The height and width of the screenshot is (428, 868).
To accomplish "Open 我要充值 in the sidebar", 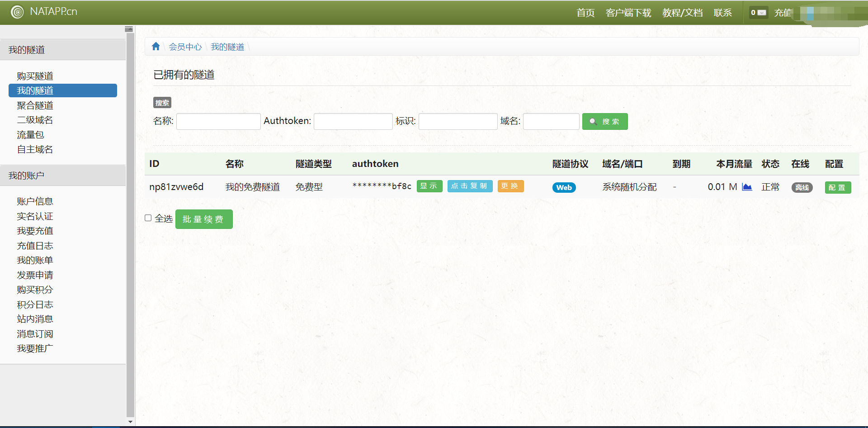I will coord(35,231).
